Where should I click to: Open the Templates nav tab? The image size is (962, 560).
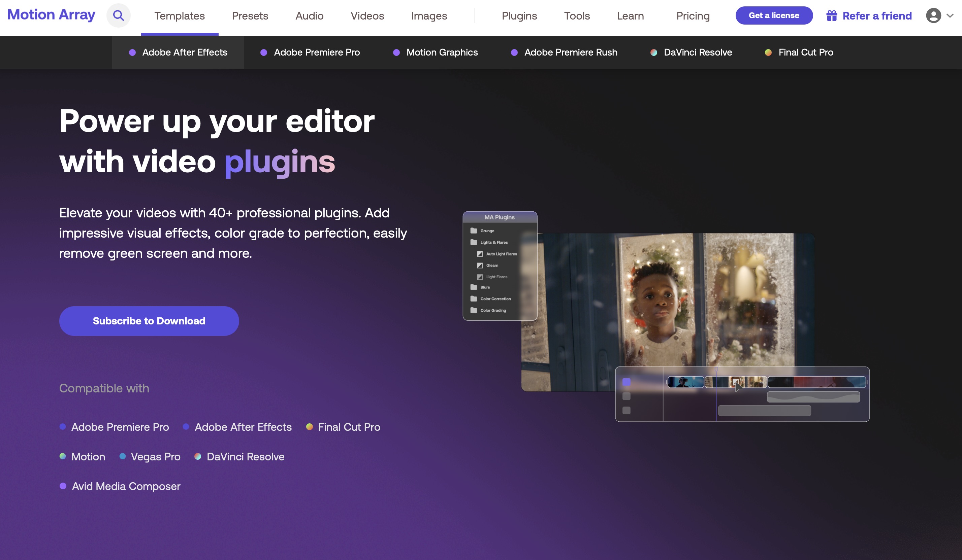(180, 15)
